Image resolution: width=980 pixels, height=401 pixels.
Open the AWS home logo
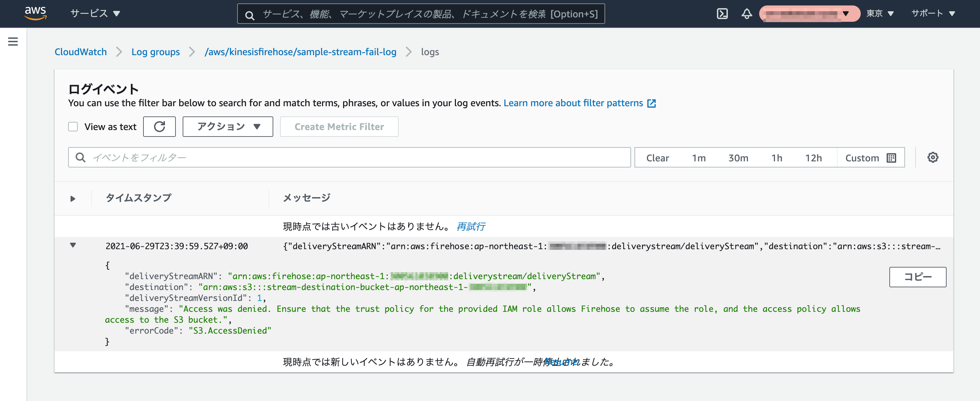35,13
